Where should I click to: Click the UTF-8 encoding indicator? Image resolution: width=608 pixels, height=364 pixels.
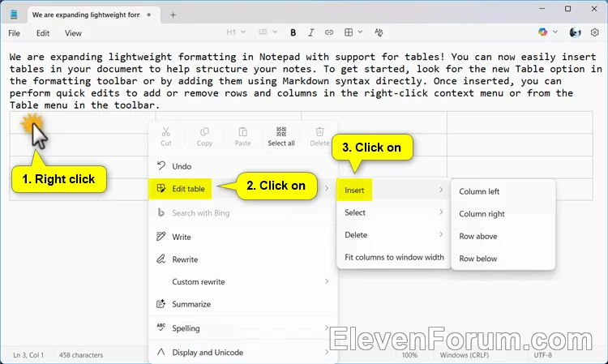[543, 355]
